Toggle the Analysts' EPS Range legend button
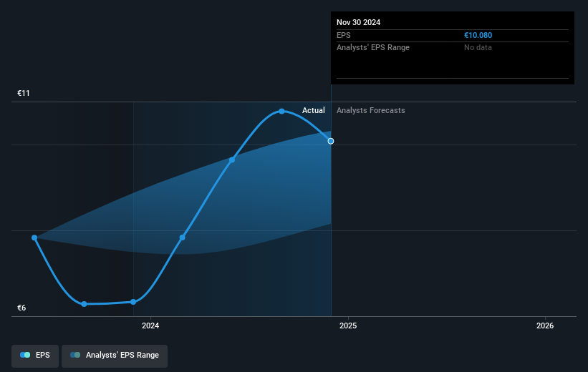The height and width of the screenshot is (372, 588). (x=115, y=356)
